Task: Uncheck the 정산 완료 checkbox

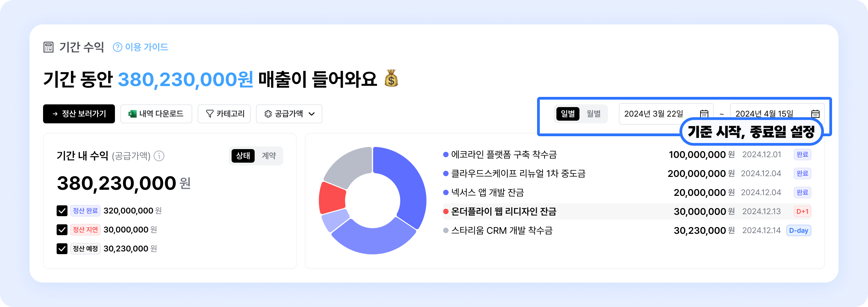Action: 62,211
